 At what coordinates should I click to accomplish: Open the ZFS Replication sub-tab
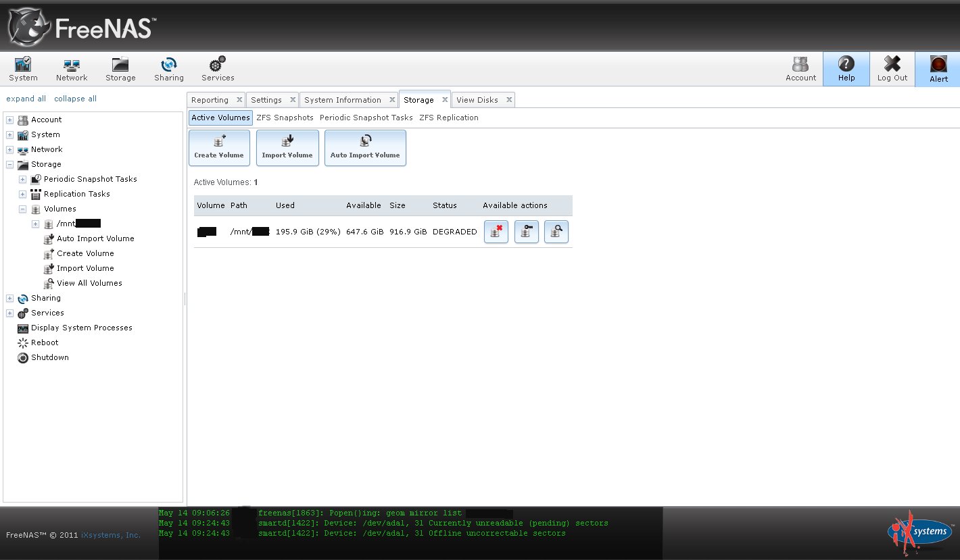[x=449, y=118]
